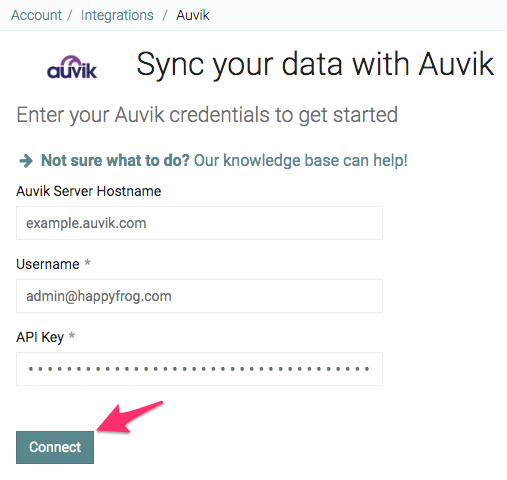
Task: Click the 'API Key' field label
Action: point(40,337)
